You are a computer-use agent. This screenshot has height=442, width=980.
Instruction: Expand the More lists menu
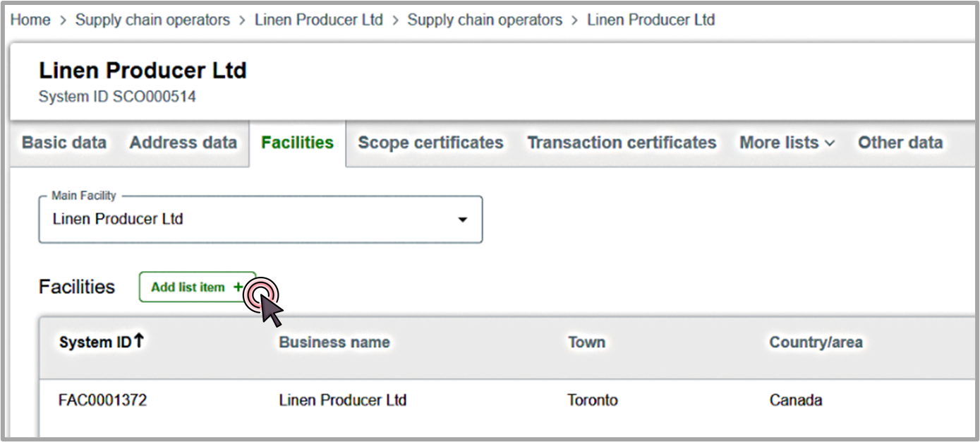click(x=787, y=143)
